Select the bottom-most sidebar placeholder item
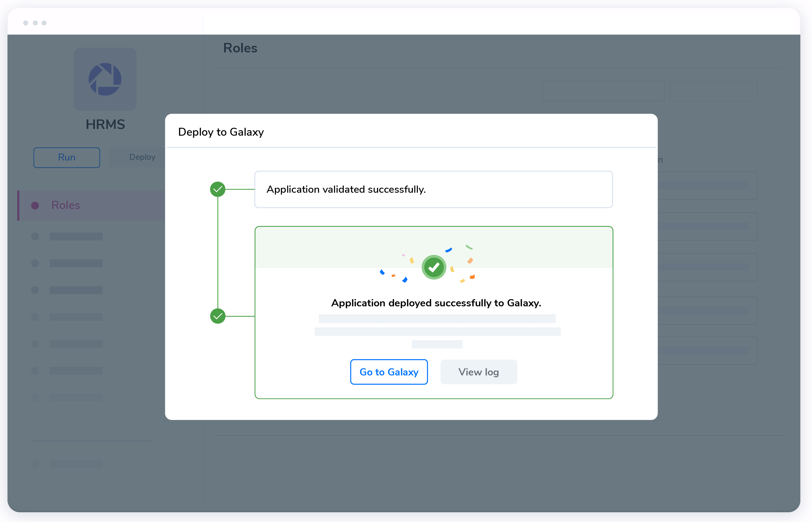The width and height of the screenshot is (812, 522). (x=76, y=464)
